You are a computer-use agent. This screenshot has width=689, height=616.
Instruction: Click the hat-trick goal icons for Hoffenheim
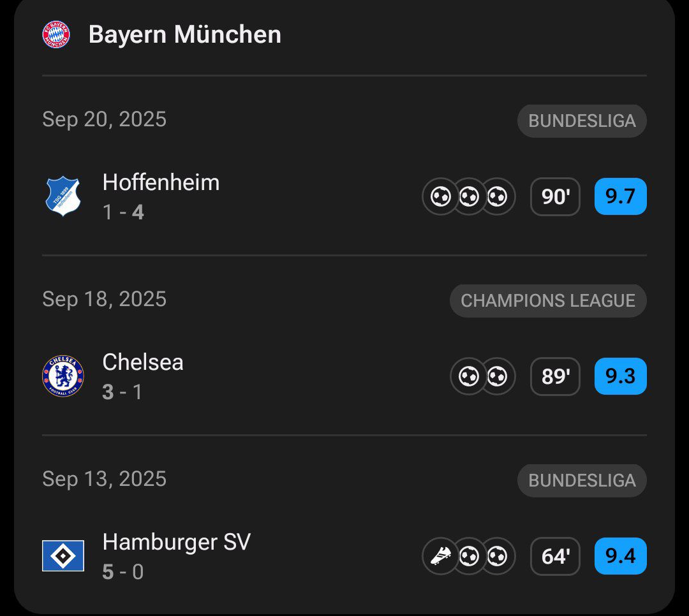pyautogui.click(x=469, y=196)
